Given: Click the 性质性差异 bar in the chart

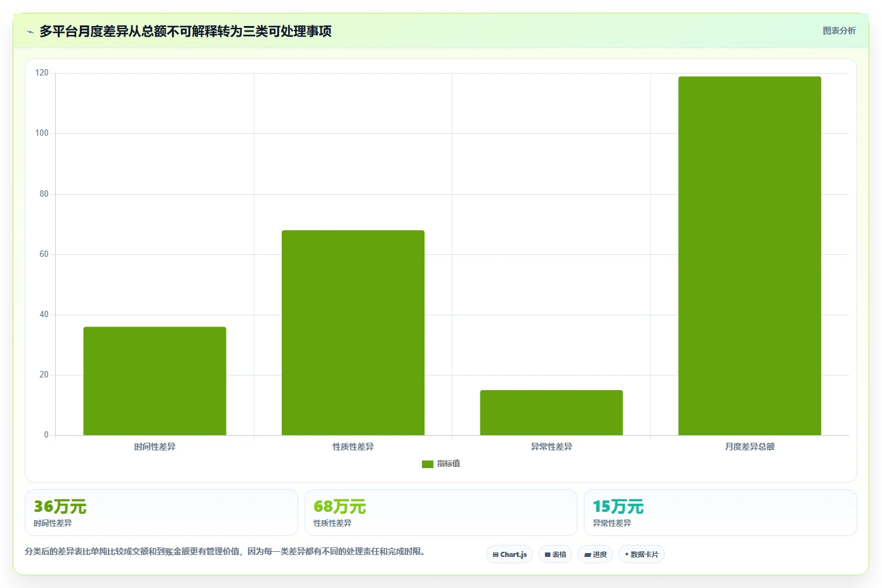Looking at the screenshot, I should pos(353,333).
